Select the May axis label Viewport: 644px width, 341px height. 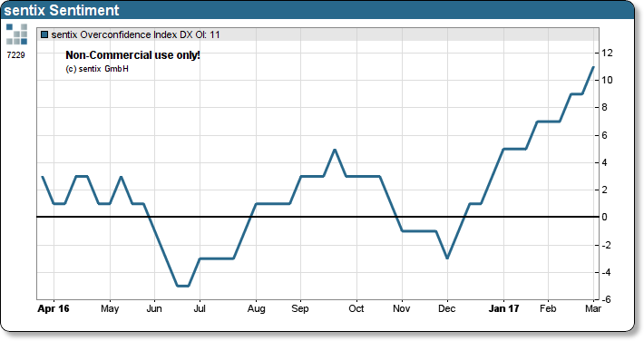coord(110,309)
